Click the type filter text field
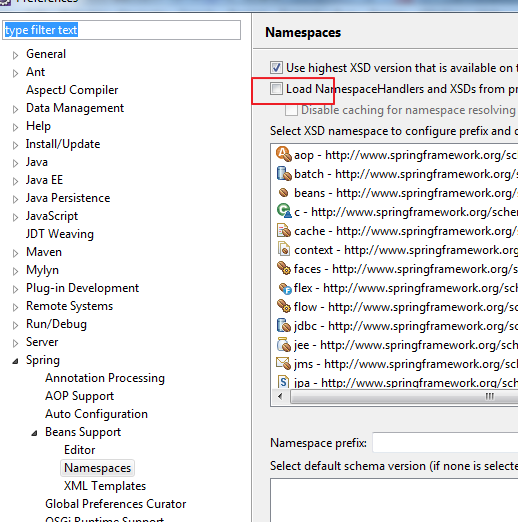Viewport: 518px width, 522px height. 121,30
